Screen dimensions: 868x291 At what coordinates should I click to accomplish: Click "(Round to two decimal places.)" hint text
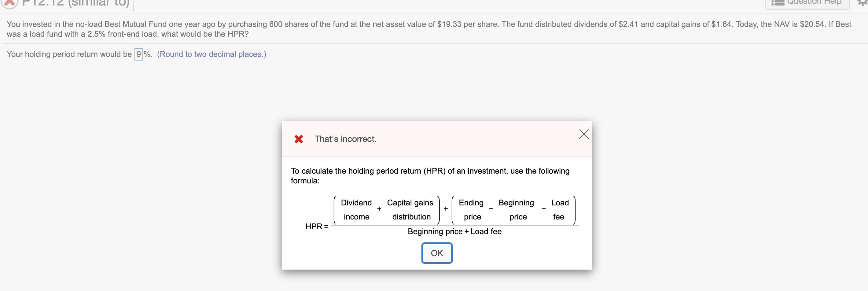(x=211, y=54)
